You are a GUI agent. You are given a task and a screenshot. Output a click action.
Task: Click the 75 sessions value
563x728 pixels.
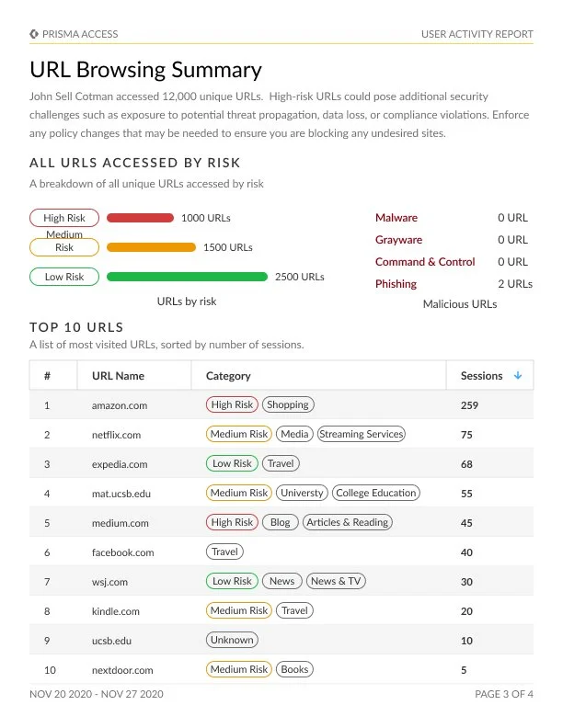466,435
